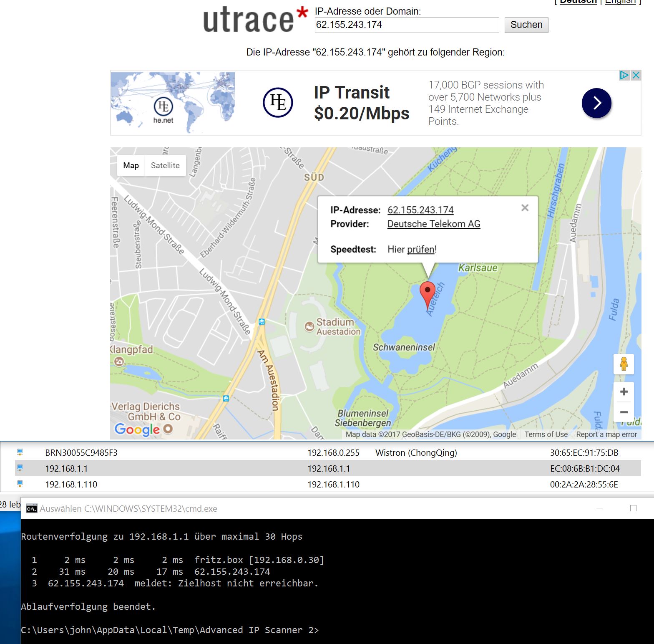Click Report a map error link
654x644 pixels.
(606, 434)
